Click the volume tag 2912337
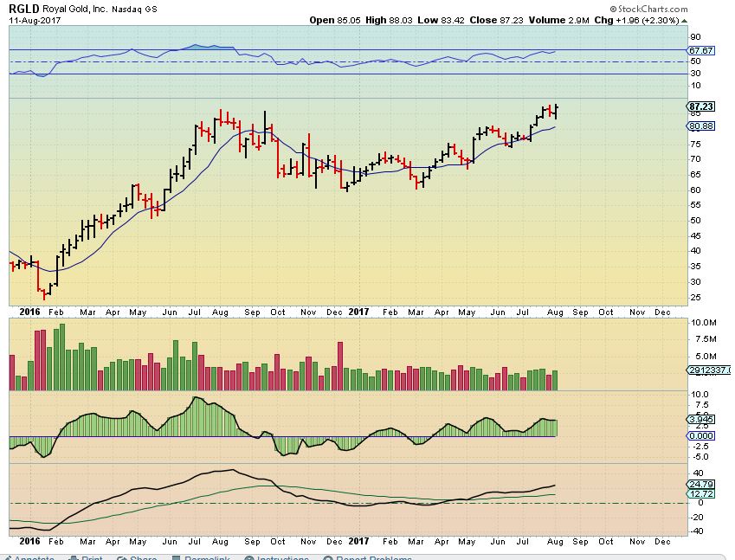 click(709, 370)
